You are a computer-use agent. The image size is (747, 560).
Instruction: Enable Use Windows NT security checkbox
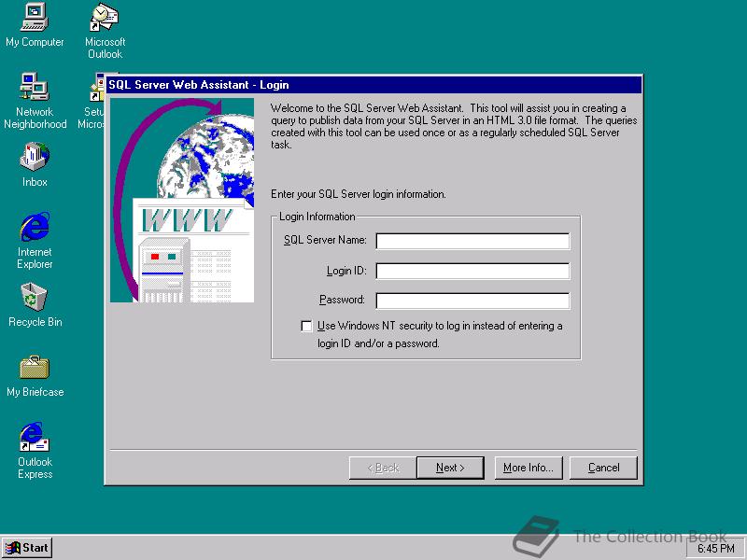click(x=306, y=326)
